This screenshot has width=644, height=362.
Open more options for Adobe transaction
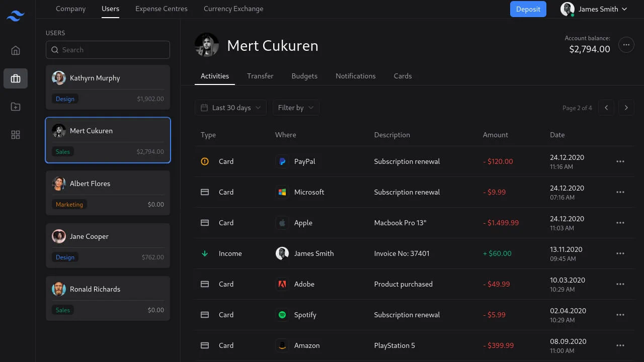[x=620, y=284]
